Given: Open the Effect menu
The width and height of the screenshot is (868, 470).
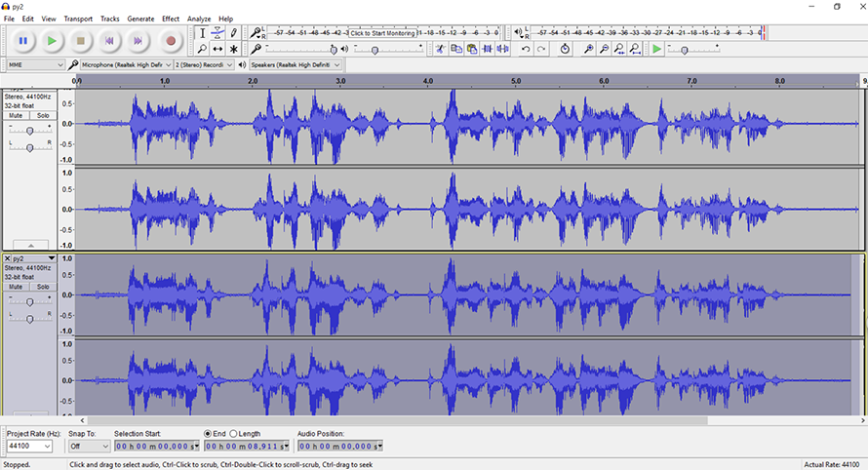Looking at the screenshot, I should 171,19.
